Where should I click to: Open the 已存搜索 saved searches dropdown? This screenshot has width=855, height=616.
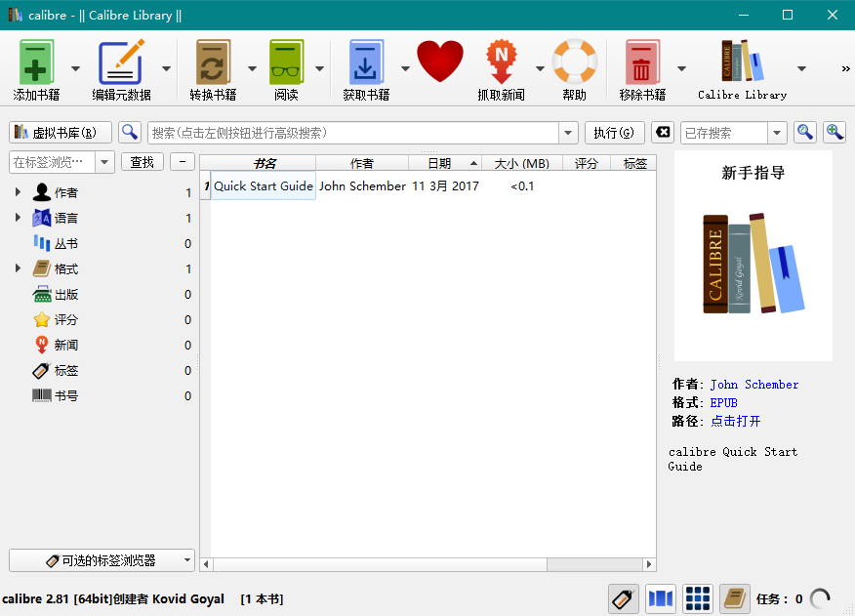pos(777,133)
